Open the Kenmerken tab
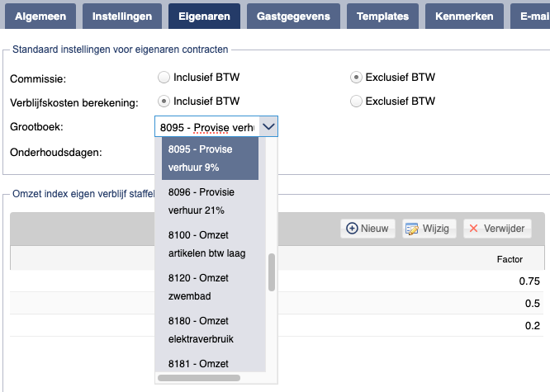 (464, 17)
